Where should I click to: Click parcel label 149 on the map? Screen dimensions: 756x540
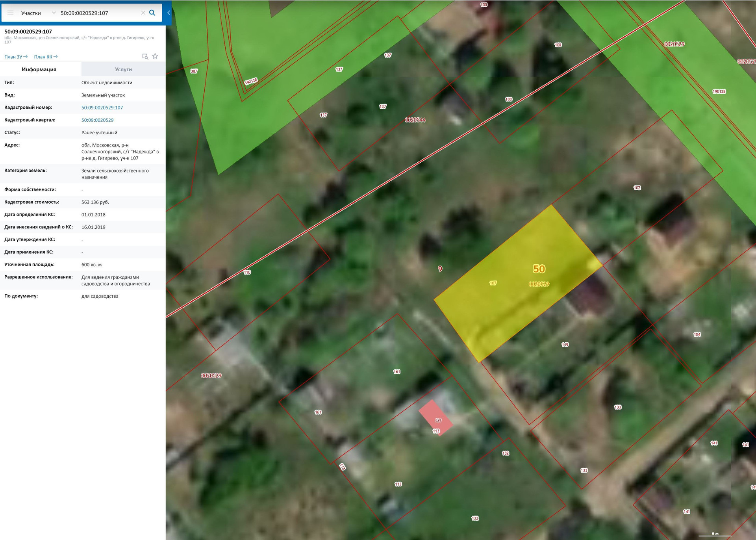[565, 345]
